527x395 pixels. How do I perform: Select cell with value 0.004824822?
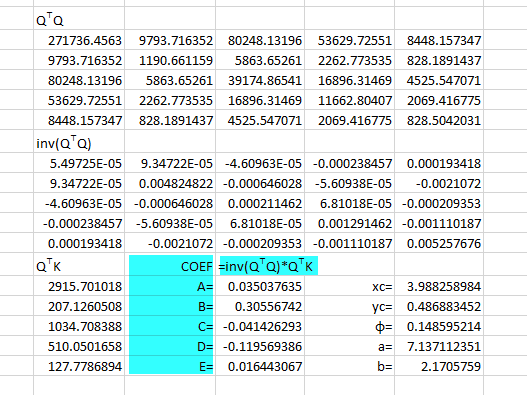(x=170, y=184)
